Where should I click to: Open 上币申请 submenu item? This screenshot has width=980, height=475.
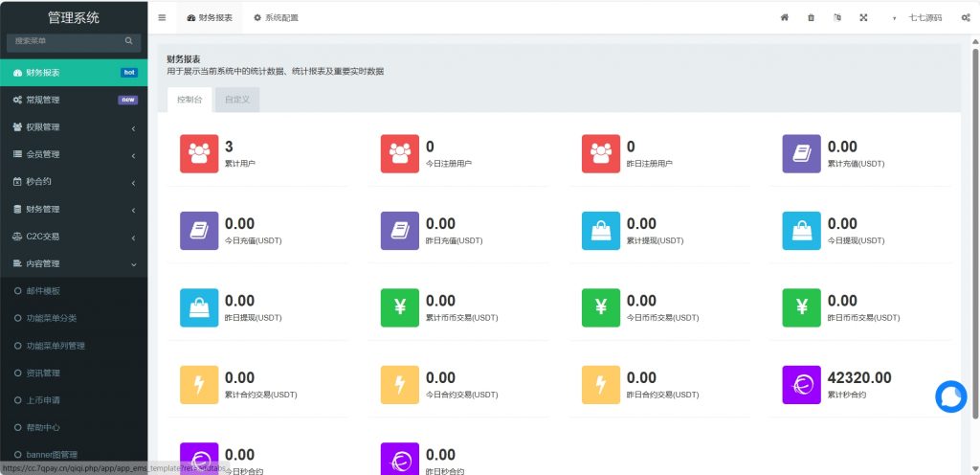pyautogui.click(x=74, y=400)
